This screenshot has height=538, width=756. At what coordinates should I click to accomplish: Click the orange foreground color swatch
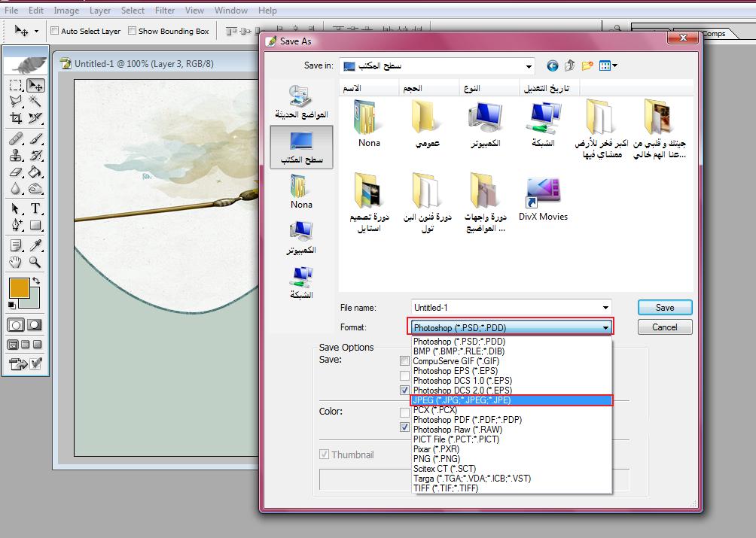pos(19,287)
